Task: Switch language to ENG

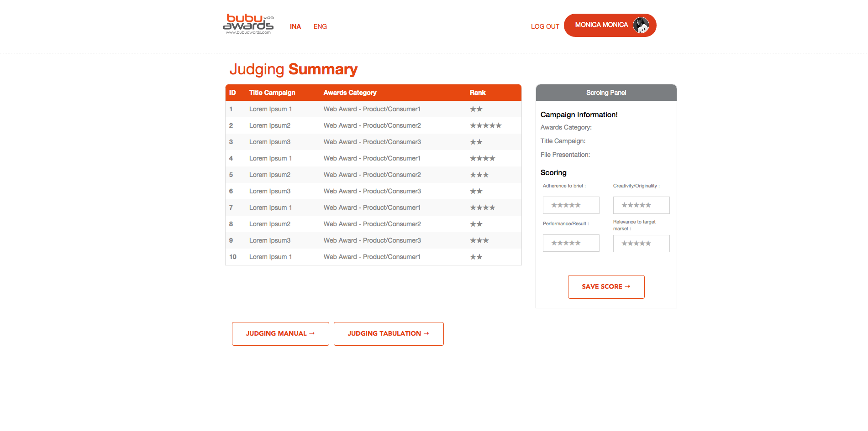Action: click(x=320, y=26)
